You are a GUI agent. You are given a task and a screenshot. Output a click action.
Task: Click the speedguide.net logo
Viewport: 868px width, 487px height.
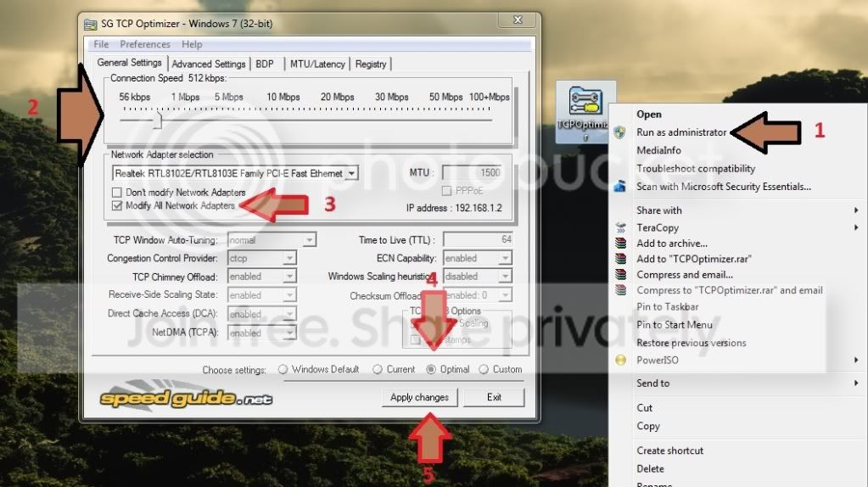click(x=186, y=397)
